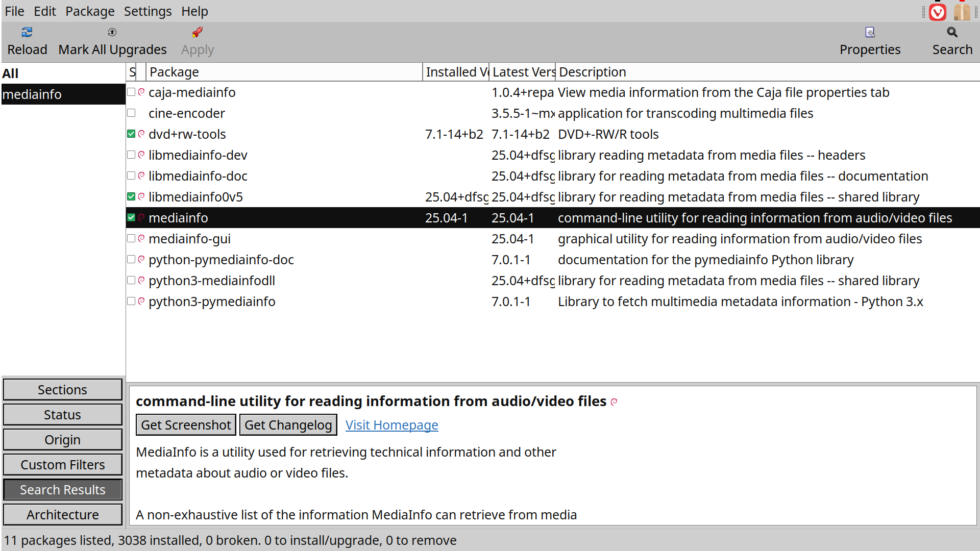
Task: Click the Vivaldi icon in the system tray
Action: click(x=938, y=12)
